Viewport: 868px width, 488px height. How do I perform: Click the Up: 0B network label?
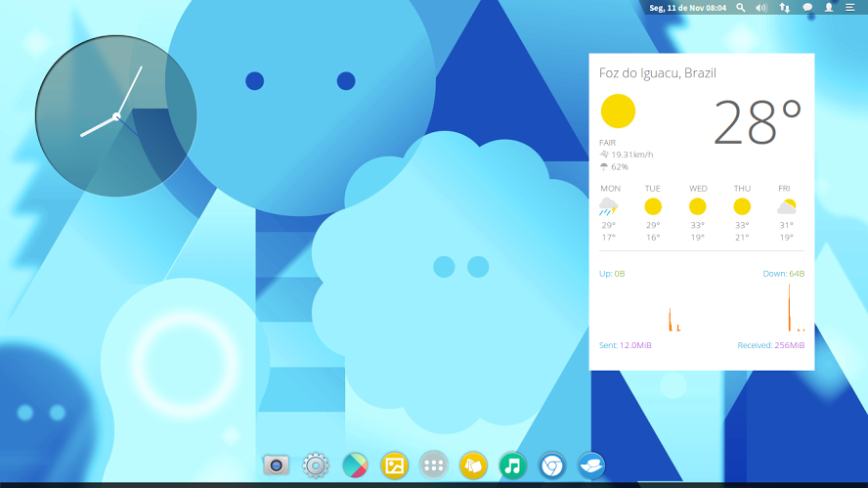coord(612,274)
